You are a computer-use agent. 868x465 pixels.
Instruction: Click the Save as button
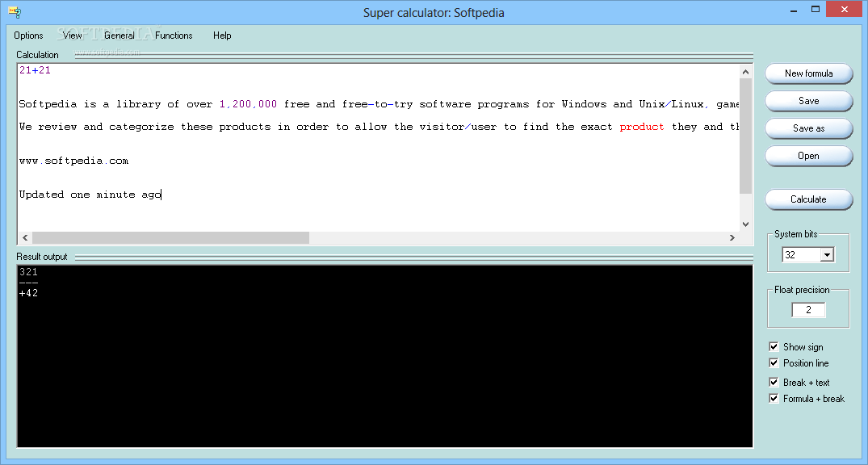808,128
